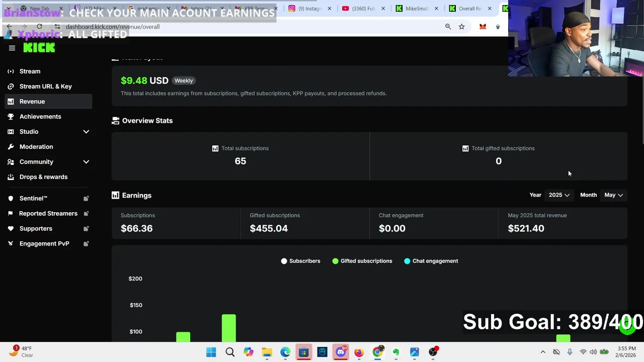
Task: Open the Stream page via its broadcast icon
Action: (11, 71)
